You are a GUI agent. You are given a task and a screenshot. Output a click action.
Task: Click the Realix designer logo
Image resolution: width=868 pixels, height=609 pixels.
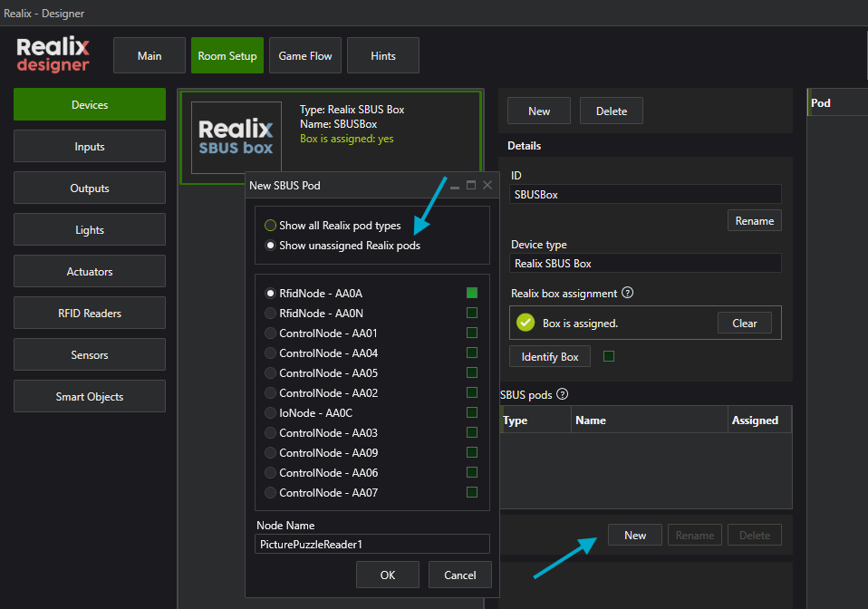tap(53, 54)
